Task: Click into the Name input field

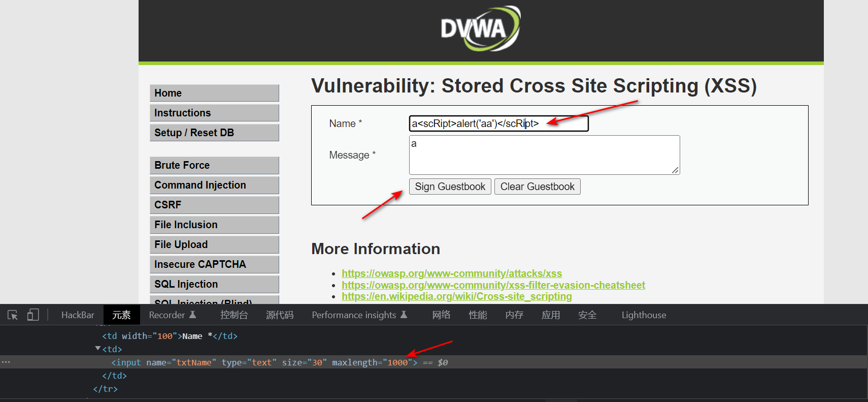Action: click(498, 123)
